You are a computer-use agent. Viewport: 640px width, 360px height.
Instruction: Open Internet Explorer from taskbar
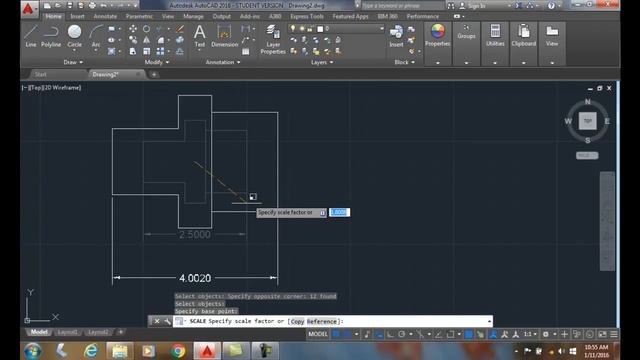[x=91, y=351]
